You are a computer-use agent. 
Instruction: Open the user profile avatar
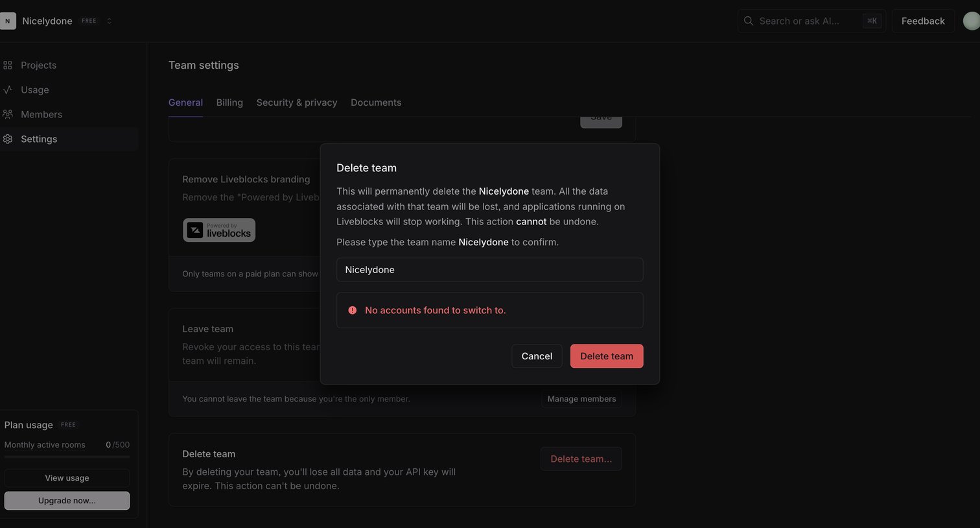pos(972,21)
